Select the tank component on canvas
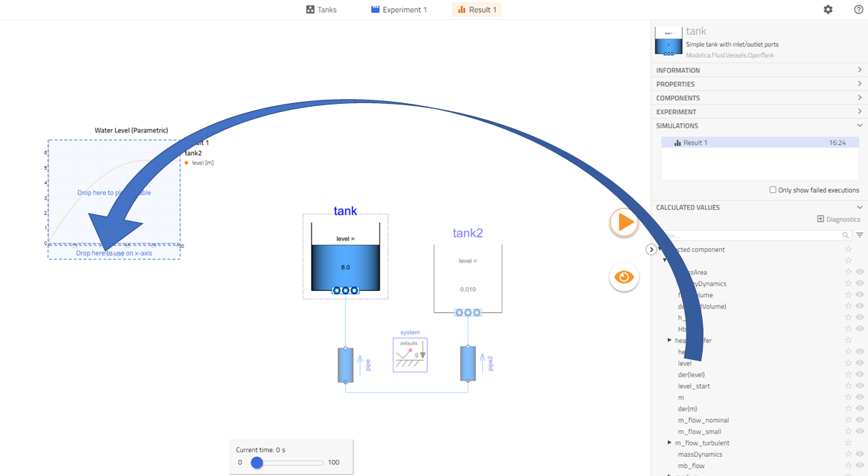 tap(346, 257)
